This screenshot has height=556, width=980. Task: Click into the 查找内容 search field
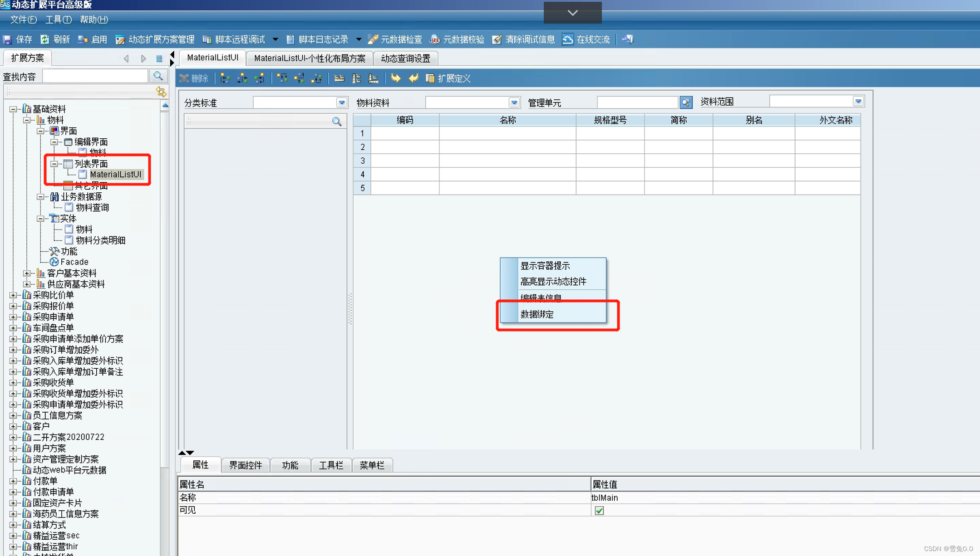coord(95,76)
